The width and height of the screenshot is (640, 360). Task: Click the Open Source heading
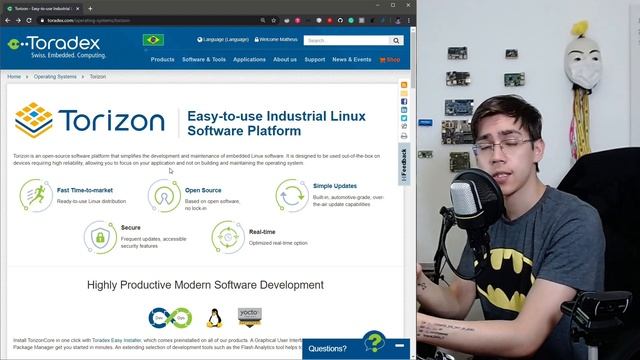[x=203, y=190]
